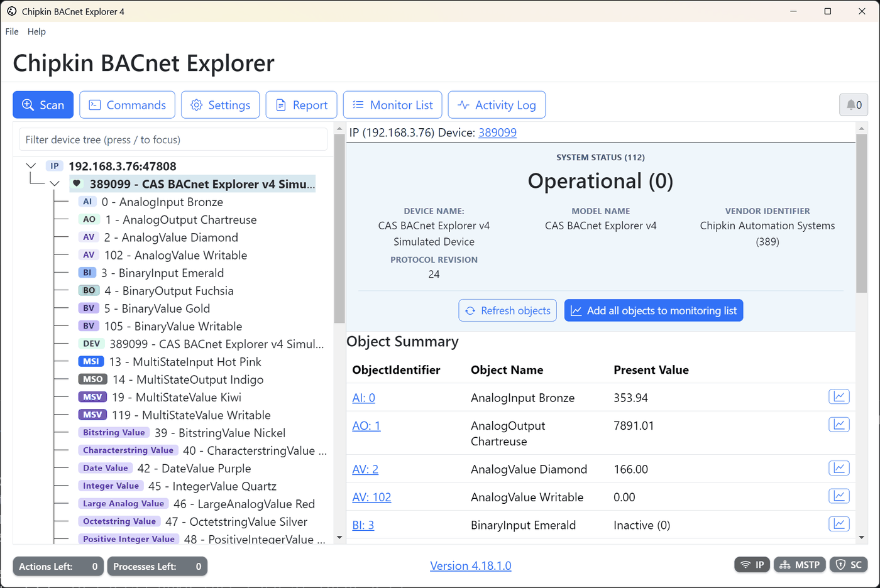Open the Settings panel
The width and height of the screenshot is (880, 588).
221,105
